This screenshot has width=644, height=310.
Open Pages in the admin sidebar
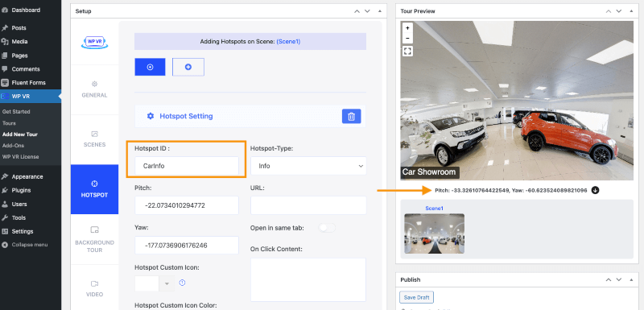click(19, 56)
